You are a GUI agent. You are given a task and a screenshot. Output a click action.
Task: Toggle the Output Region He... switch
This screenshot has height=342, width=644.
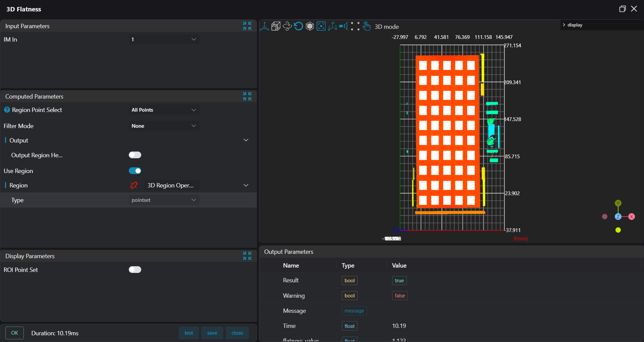[x=135, y=155]
